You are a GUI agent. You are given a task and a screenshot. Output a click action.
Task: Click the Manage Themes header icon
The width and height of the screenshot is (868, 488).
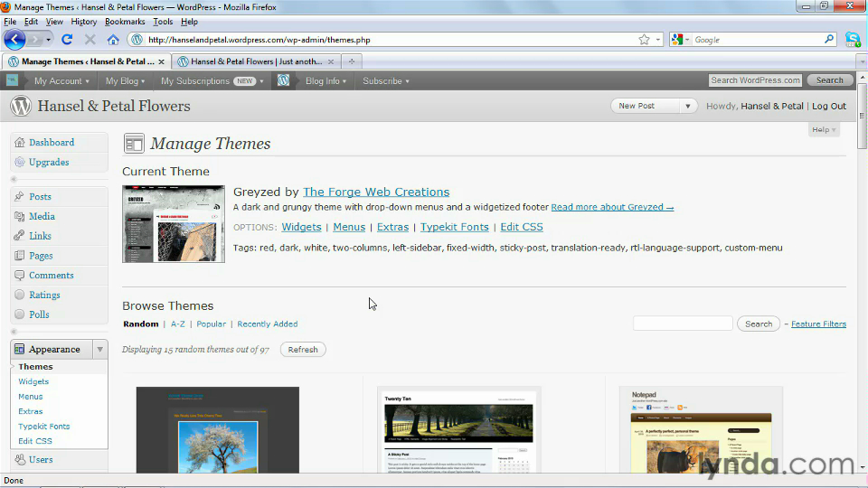click(x=134, y=144)
